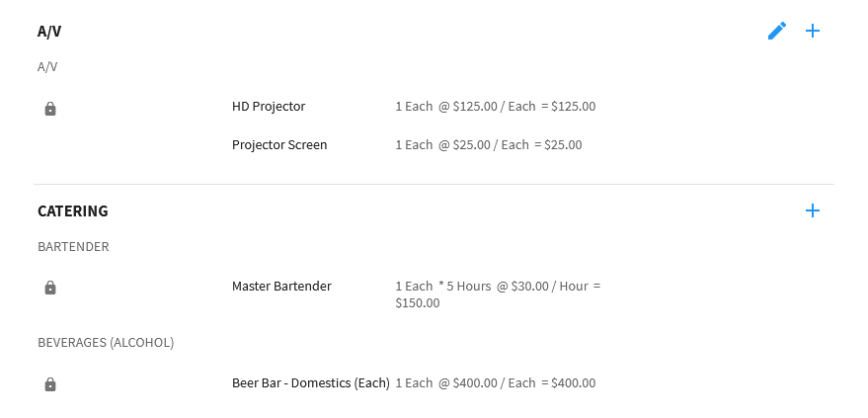Open the Beer Bar - Domestics (Each) item

(x=311, y=383)
